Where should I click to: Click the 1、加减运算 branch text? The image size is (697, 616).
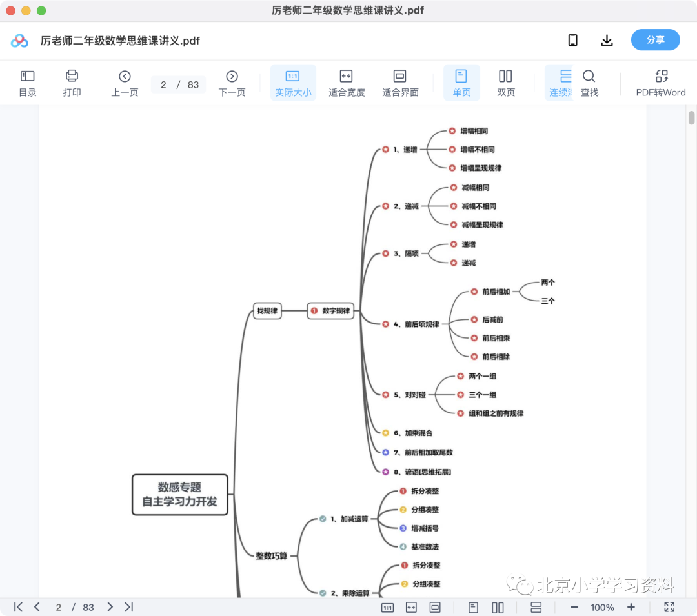click(x=349, y=519)
